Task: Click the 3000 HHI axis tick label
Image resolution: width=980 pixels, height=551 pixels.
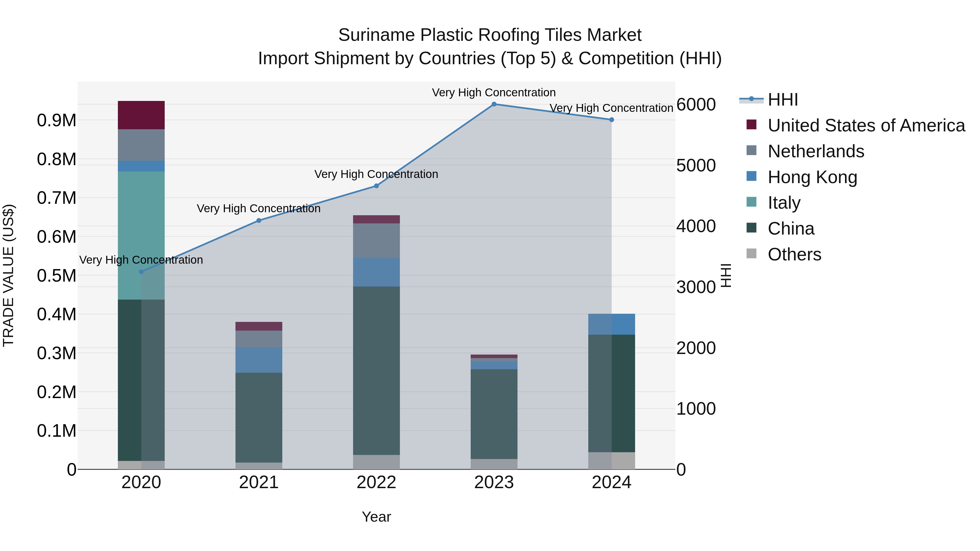Action: (x=696, y=287)
